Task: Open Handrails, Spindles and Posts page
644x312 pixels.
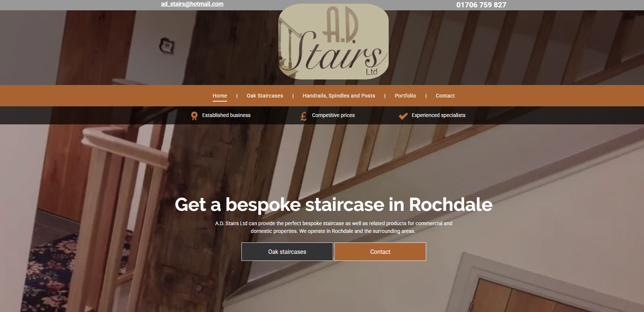Action: coord(339,96)
